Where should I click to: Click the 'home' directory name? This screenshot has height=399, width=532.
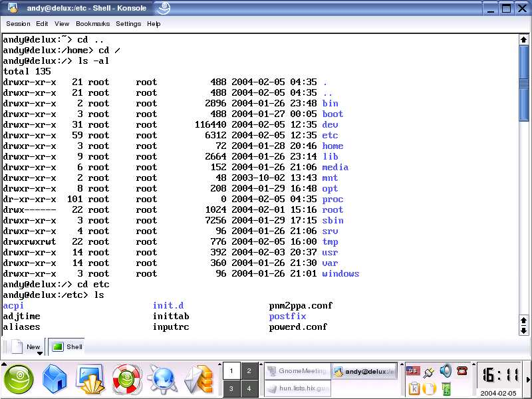pyautogui.click(x=333, y=146)
